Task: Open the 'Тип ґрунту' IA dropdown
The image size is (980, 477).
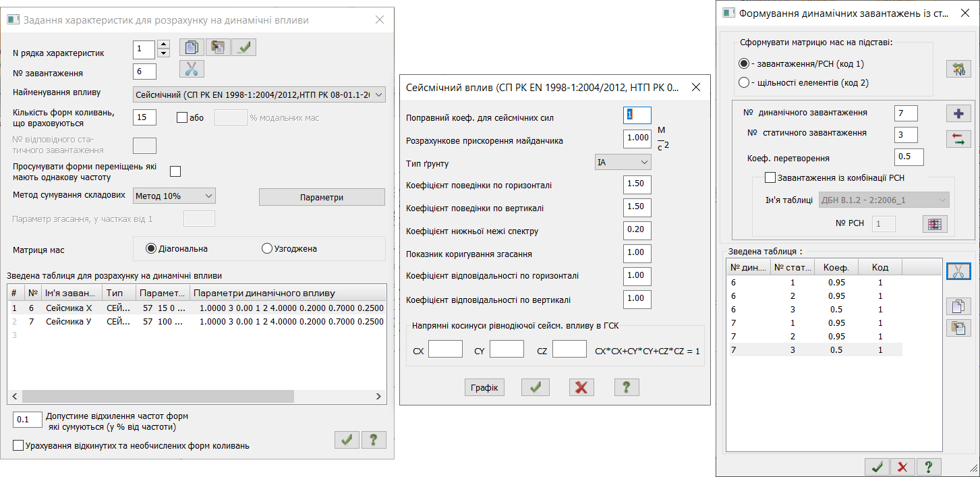Action: click(x=623, y=163)
